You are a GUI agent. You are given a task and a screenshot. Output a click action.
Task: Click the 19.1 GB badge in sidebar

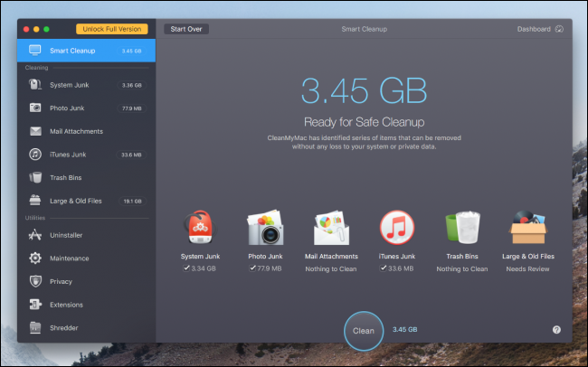(132, 202)
